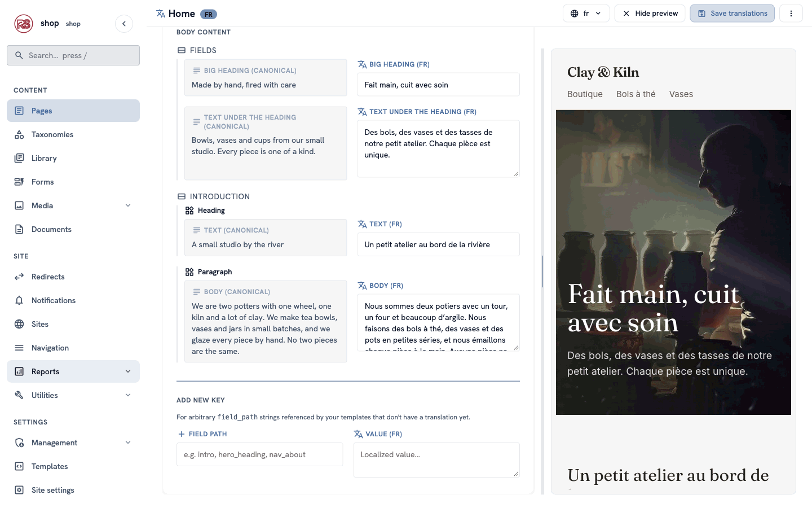Screen dimensions: 812x508
Task: Open Boutique link in preview
Action: coord(585,94)
